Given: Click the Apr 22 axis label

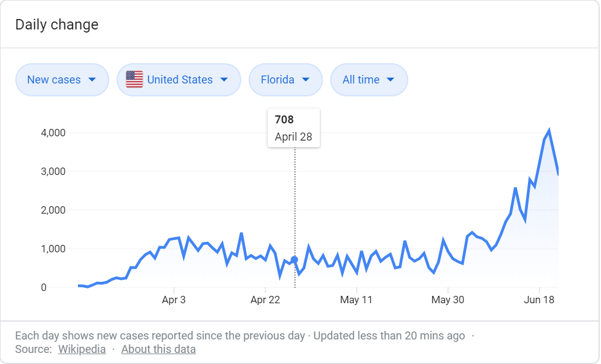Looking at the screenshot, I should 265,300.
